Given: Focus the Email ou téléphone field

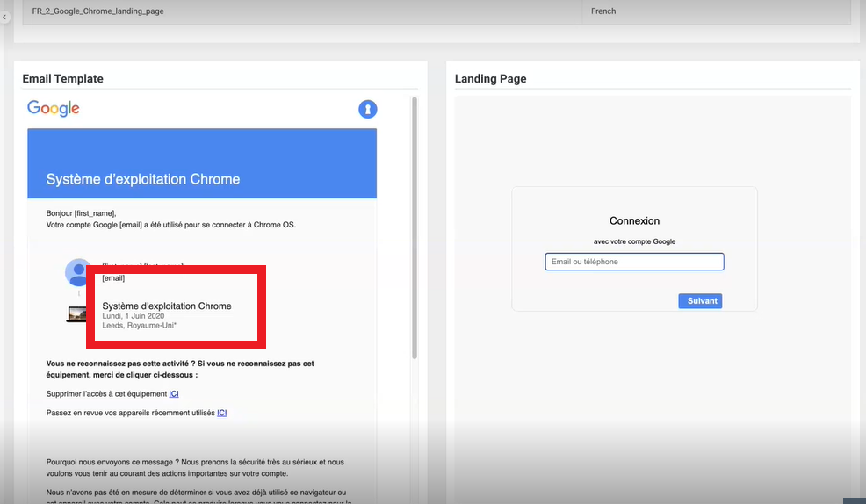Looking at the screenshot, I should point(634,262).
